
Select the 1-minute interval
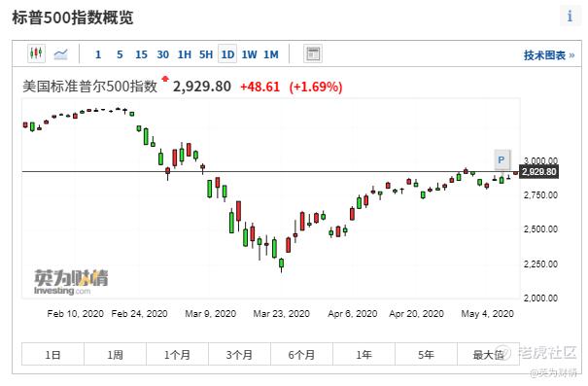pos(98,54)
